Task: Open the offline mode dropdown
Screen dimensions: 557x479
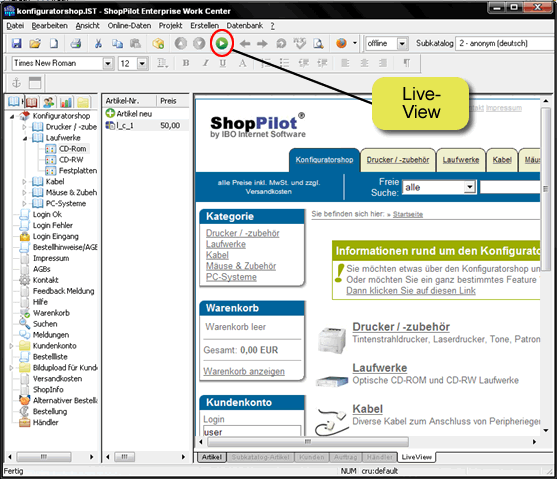Action: (402, 44)
